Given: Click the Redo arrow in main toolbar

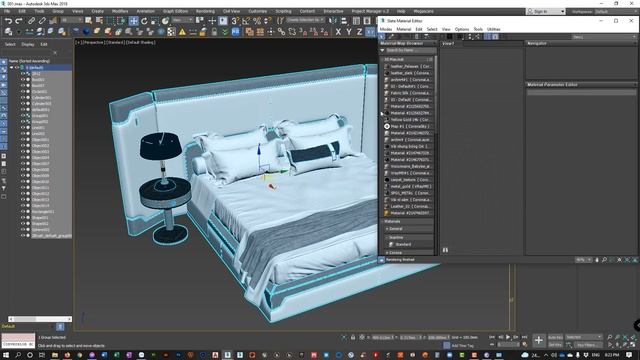Looking at the screenshot, I should click(19, 21).
